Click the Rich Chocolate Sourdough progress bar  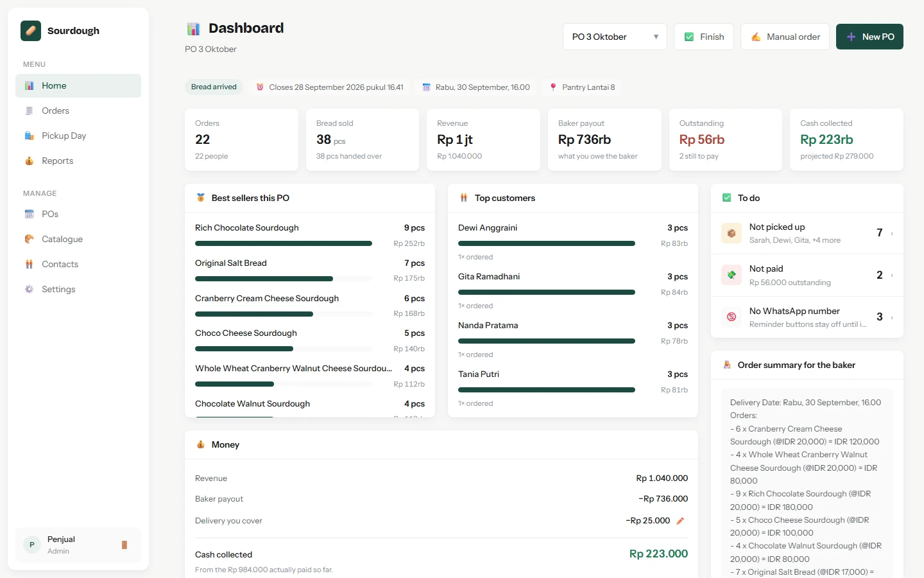[x=284, y=243]
